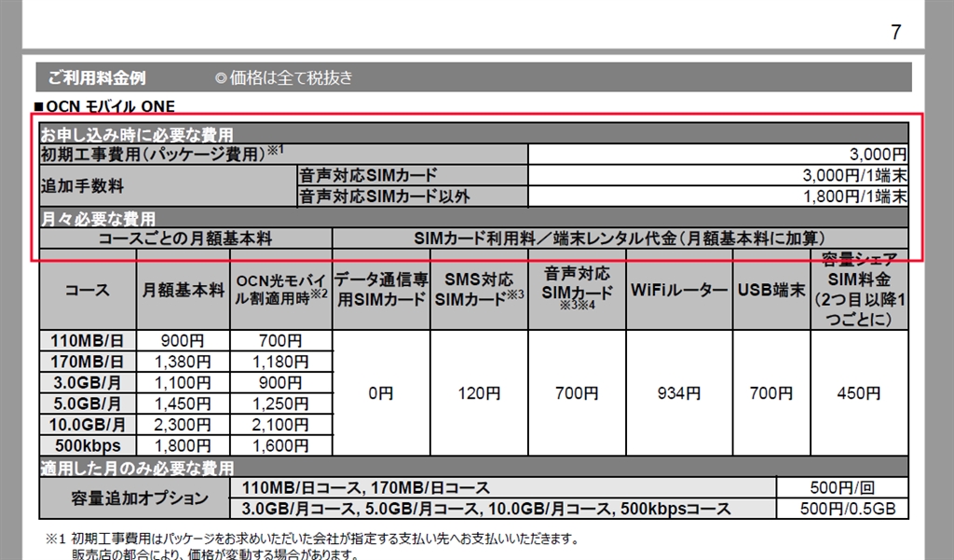Screen dimensions: 954x560
Task: Click the page number 7
Action: 895,33
